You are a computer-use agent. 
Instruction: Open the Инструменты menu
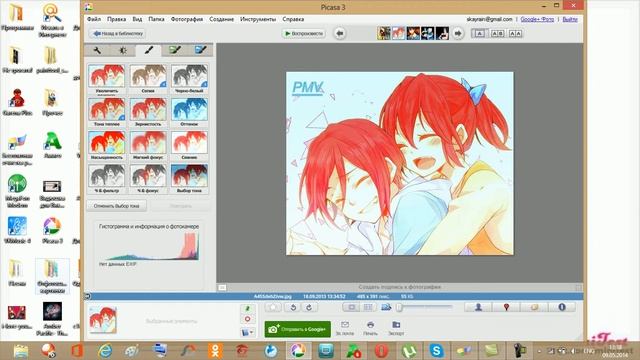pos(258,19)
